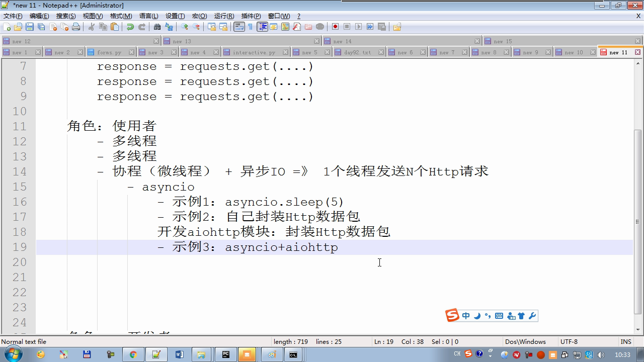Click the vertical scrollbar thumb
644x362 pixels.
coord(638,222)
